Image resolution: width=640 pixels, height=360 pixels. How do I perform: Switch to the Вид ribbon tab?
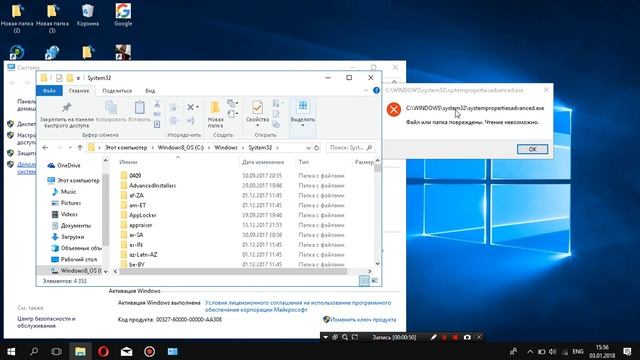[150, 91]
